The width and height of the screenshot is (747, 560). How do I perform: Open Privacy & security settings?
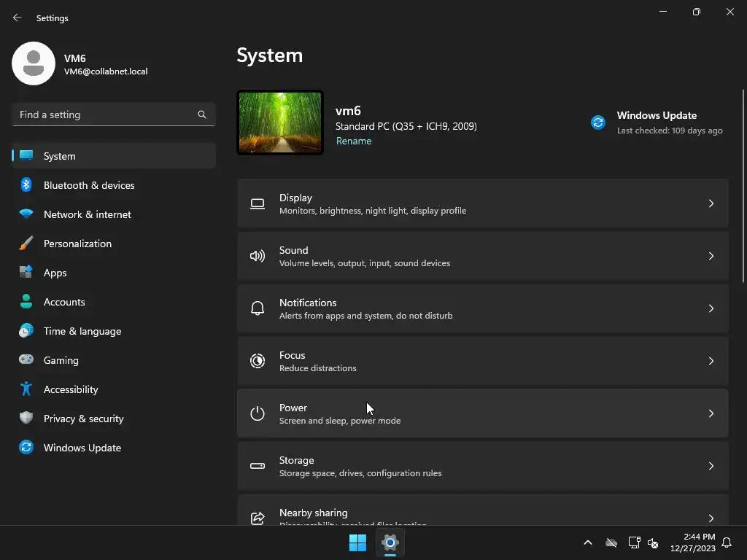[113, 419]
